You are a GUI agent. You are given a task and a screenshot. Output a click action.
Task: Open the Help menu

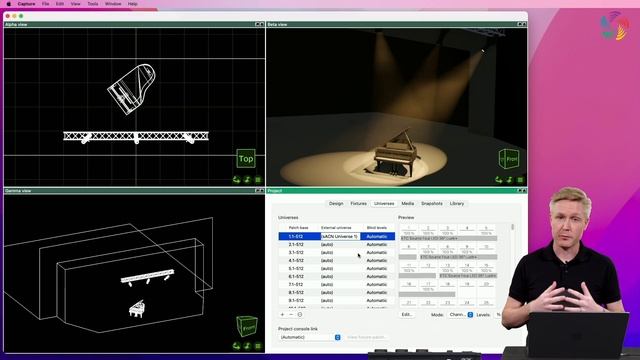click(133, 4)
